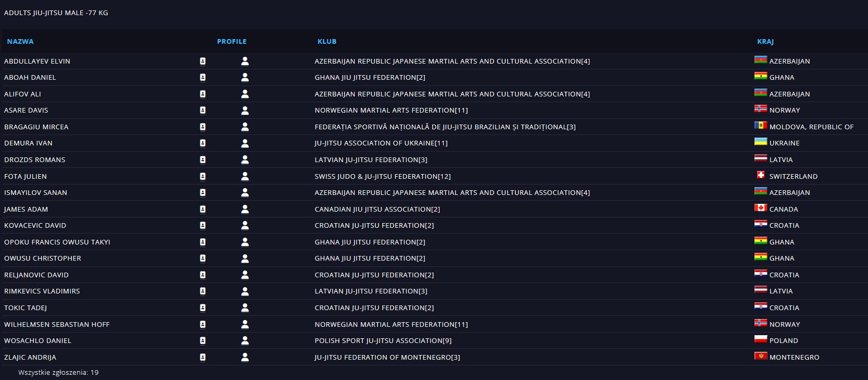Screen dimensions: 868x380
Task: Click the Moldova flag icon
Action: 761,125
